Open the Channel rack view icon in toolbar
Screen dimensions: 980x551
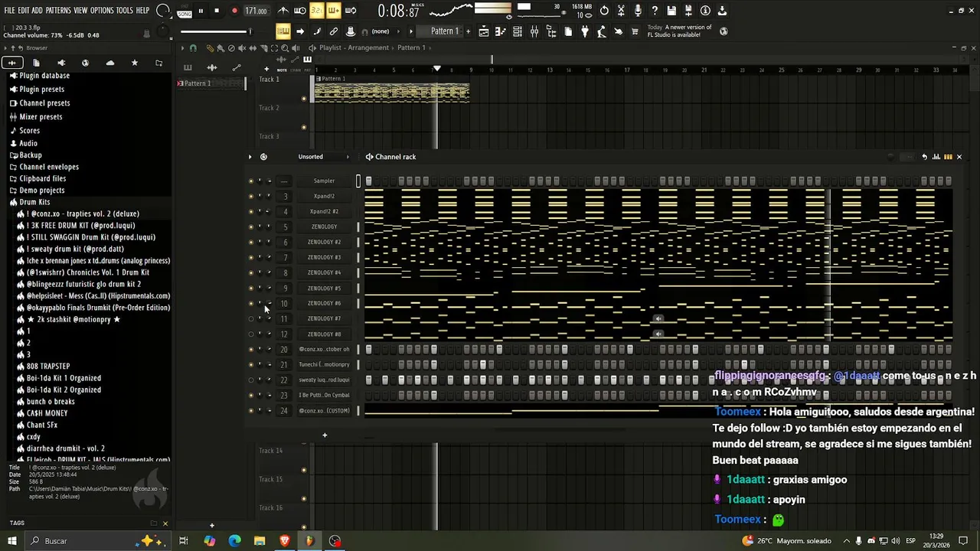(x=518, y=31)
